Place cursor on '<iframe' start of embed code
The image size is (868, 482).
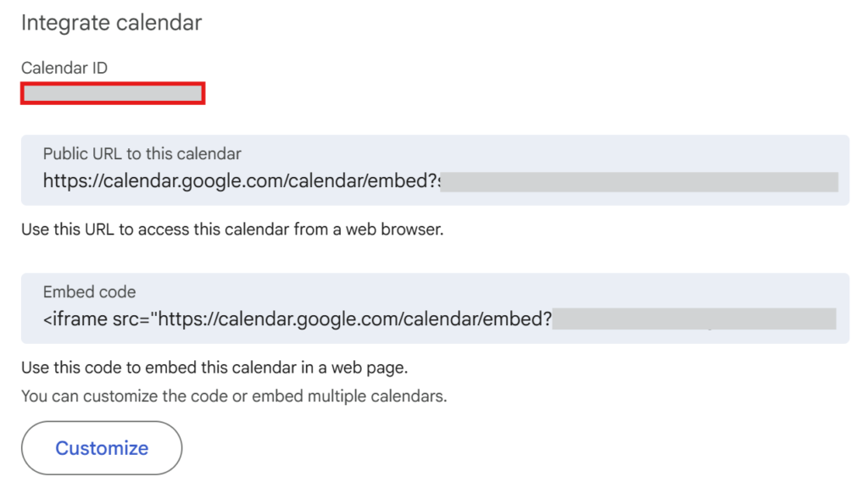[x=44, y=319]
